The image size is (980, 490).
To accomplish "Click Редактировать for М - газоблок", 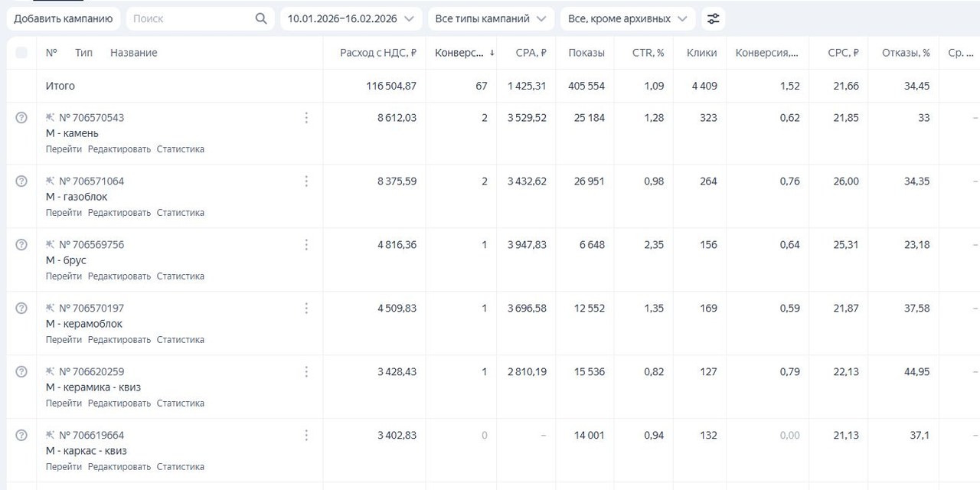I will point(119,213).
